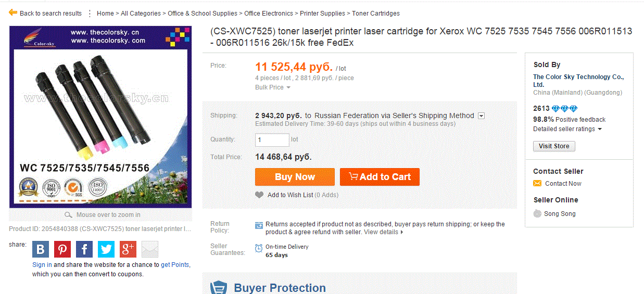Add the item to cart
This screenshot has width=644, height=294.
click(380, 177)
